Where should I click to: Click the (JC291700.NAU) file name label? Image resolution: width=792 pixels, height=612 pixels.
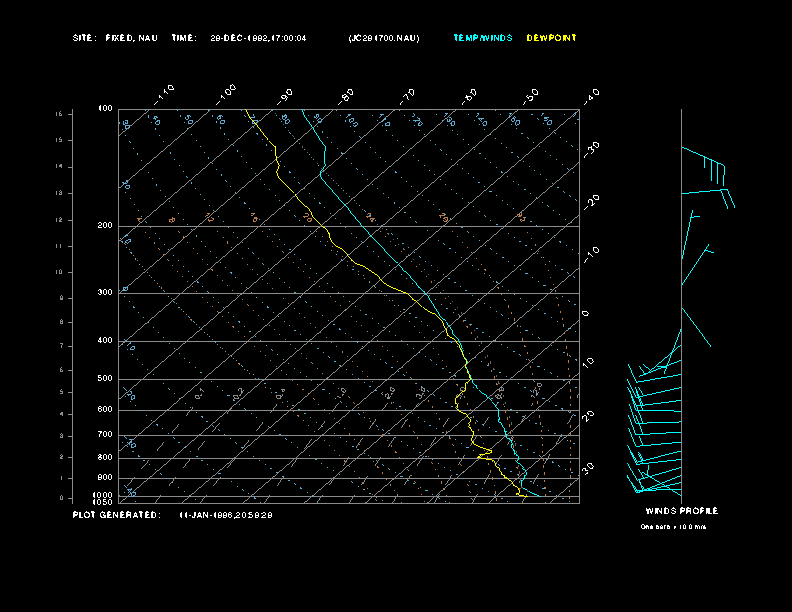tap(384, 38)
